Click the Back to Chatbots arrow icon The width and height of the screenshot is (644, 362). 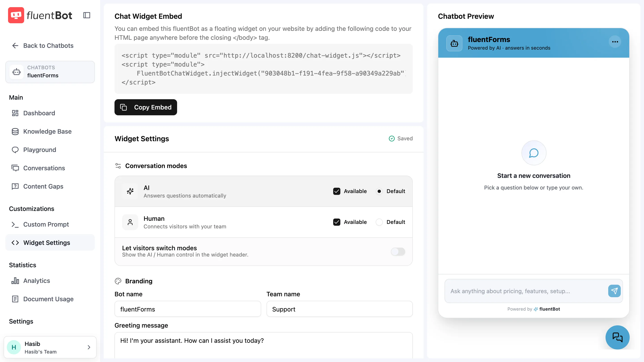[15, 45]
